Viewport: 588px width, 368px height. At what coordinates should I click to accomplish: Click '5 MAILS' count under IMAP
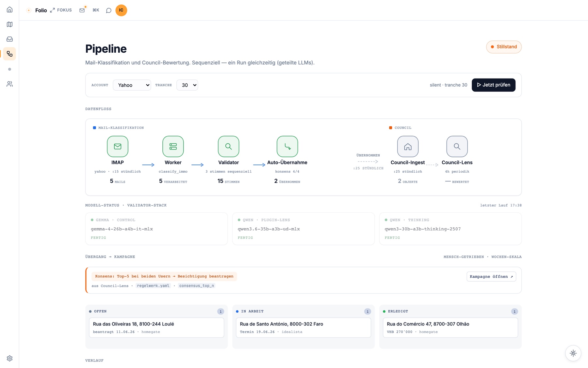[118, 181]
